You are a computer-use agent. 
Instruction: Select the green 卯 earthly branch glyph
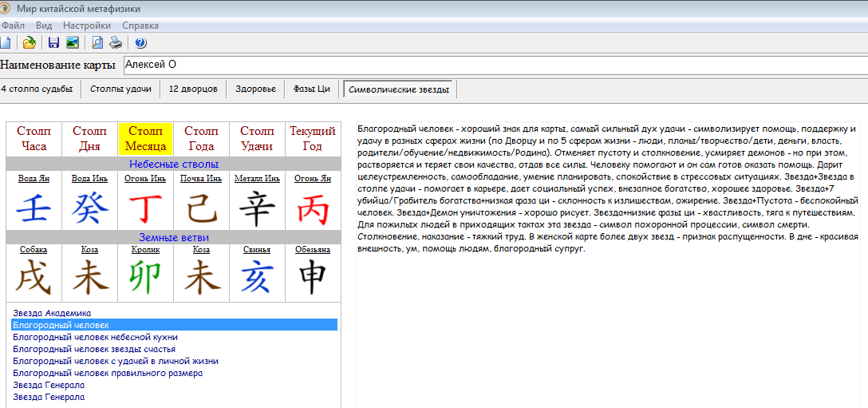point(145,277)
